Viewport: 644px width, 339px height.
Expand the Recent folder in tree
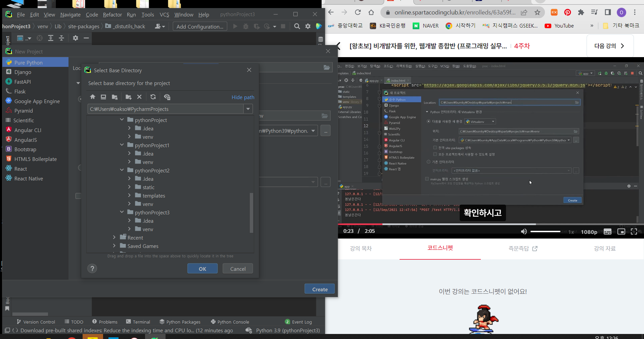(x=114, y=237)
